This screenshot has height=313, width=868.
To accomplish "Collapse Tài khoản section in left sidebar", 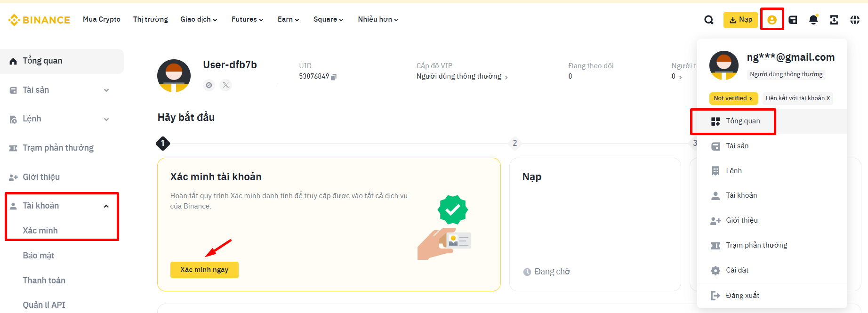I will tap(62, 206).
